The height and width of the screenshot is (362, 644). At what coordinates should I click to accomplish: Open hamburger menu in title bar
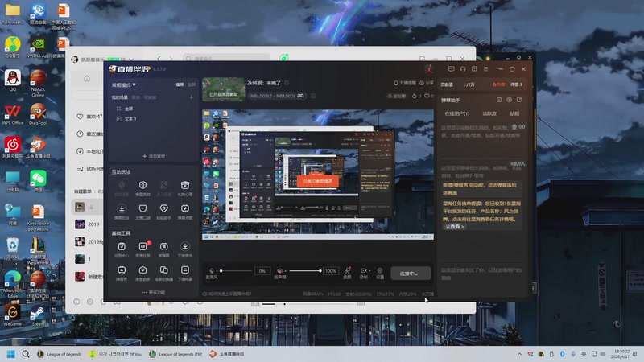tap(485, 69)
